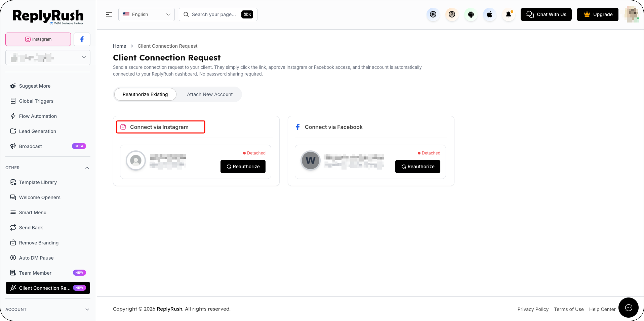644x321 pixels.
Task: Click the Search your page field
Action: [x=218, y=14]
